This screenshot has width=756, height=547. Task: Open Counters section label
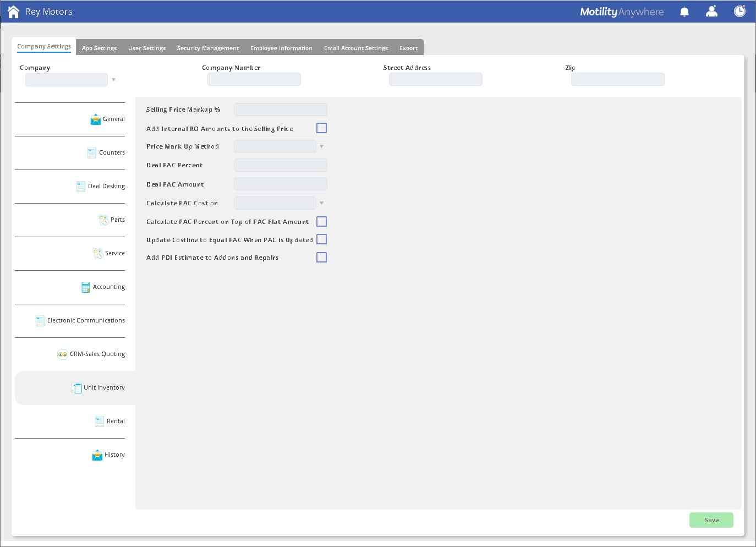(x=112, y=153)
